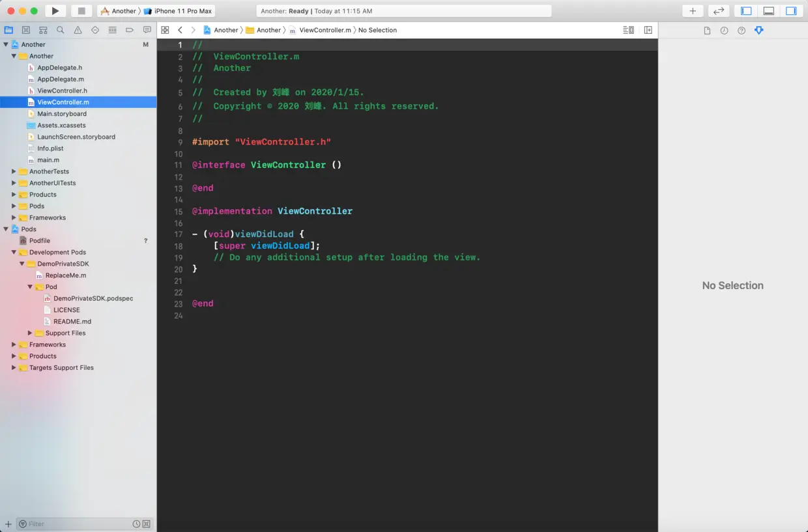Open ReplaceMe.m file

pyautogui.click(x=66, y=275)
